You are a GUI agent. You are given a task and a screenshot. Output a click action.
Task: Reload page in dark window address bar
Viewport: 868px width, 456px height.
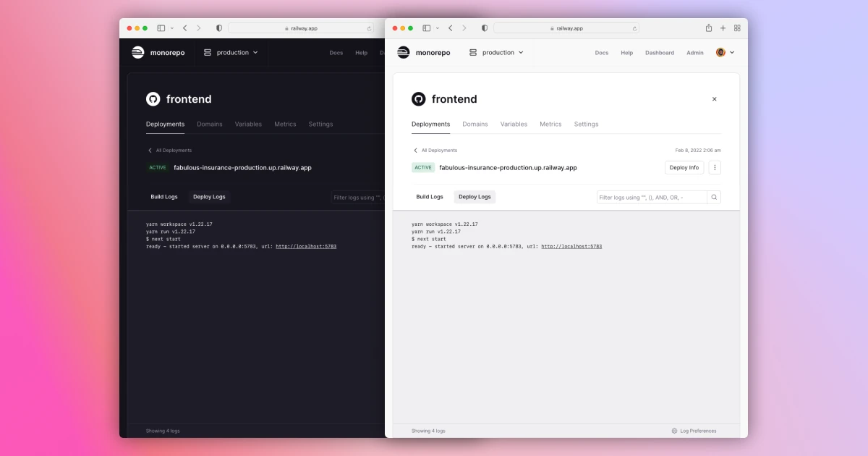click(x=369, y=28)
